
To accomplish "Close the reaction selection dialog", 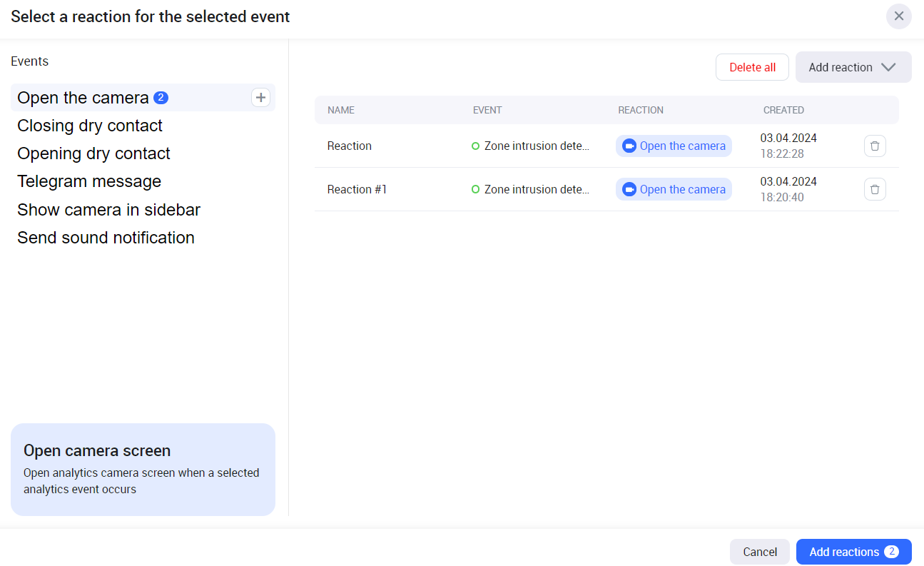I will (x=898, y=16).
